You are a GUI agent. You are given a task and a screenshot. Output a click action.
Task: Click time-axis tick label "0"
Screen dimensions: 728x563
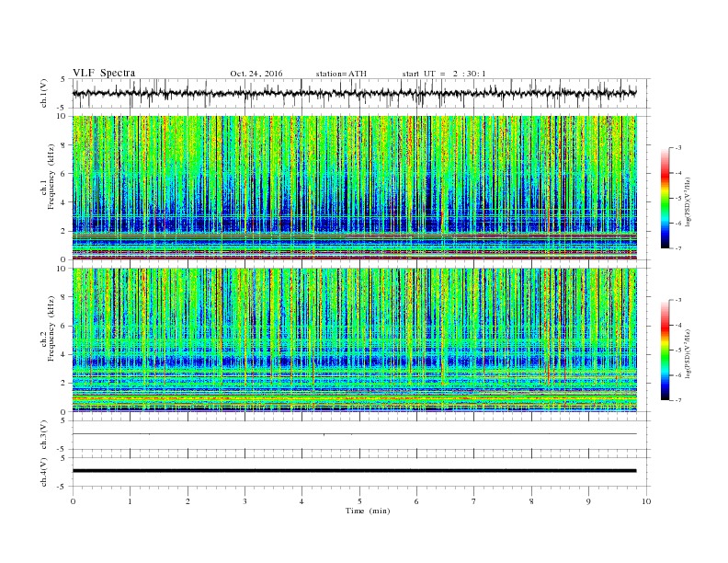[73, 501]
